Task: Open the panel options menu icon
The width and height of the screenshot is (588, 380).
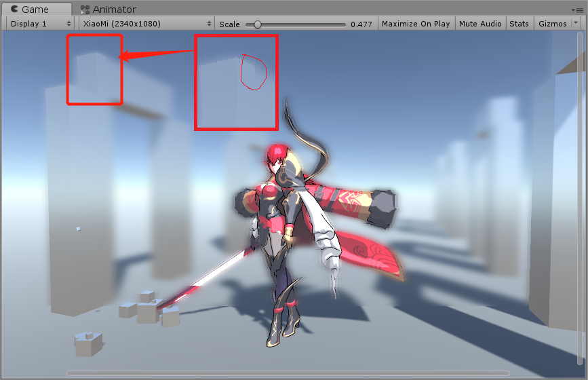Action: click(577, 10)
